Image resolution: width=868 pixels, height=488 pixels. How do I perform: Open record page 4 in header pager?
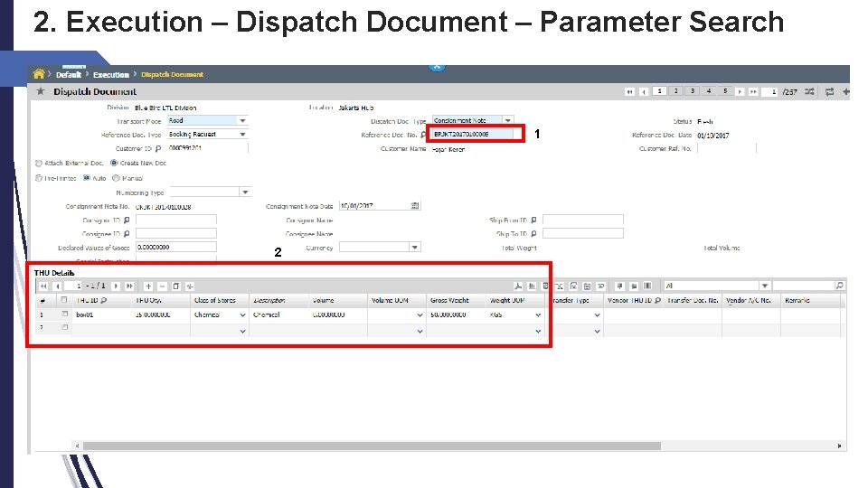click(709, 91)
